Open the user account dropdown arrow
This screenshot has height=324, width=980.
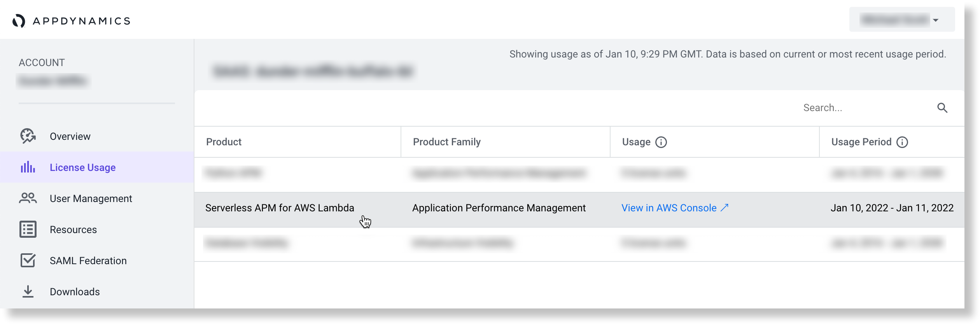click(x=936, y=20)
